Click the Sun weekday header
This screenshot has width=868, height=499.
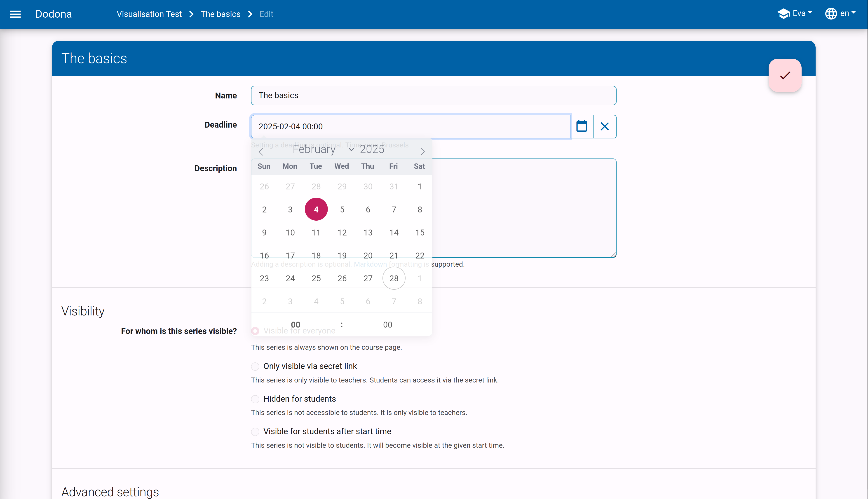point(264,166)
